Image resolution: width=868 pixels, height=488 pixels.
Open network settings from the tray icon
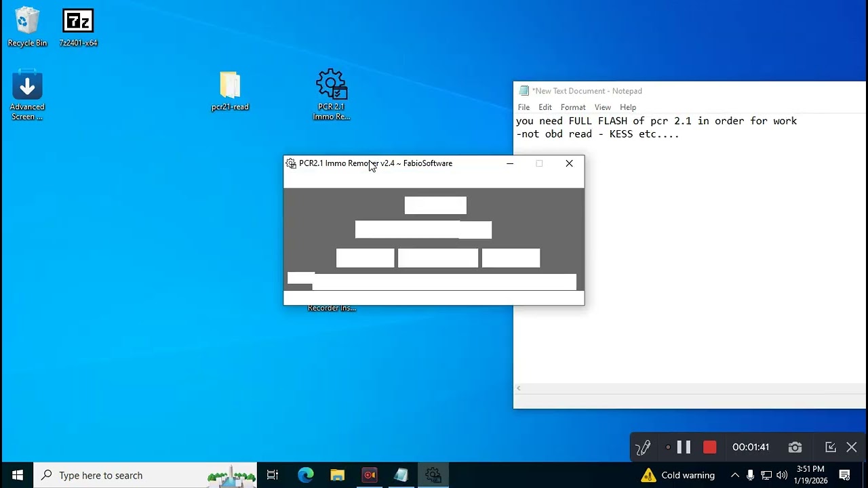(x=766, y=475)
